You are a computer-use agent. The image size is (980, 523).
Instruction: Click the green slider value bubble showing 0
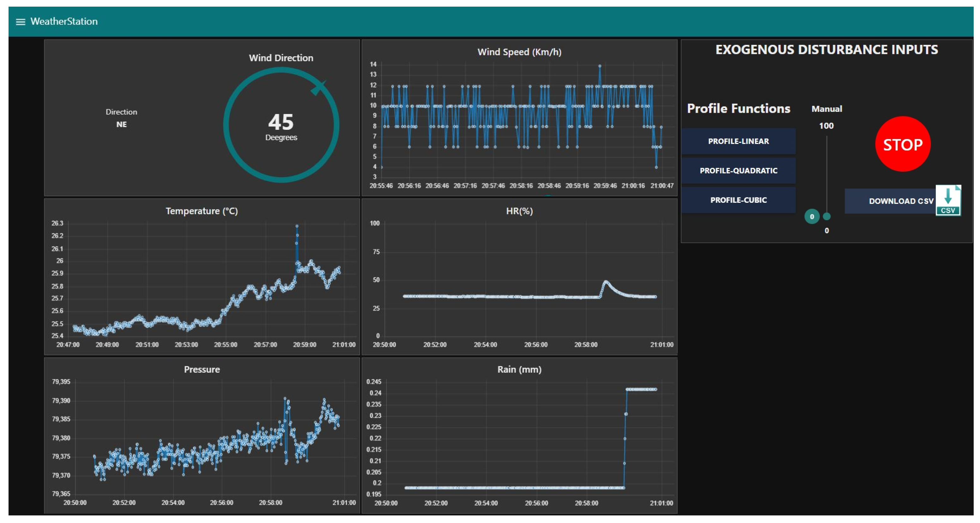point(812,217)
